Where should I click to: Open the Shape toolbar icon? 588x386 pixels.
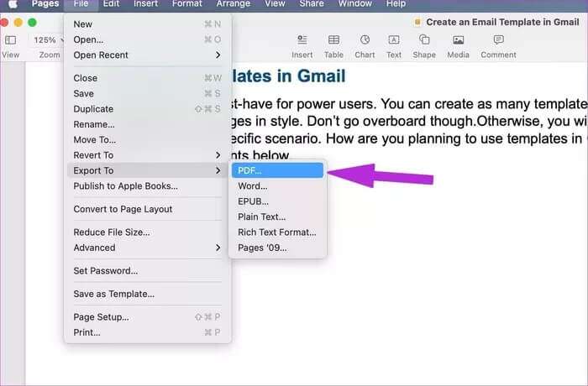click(424, 39)
